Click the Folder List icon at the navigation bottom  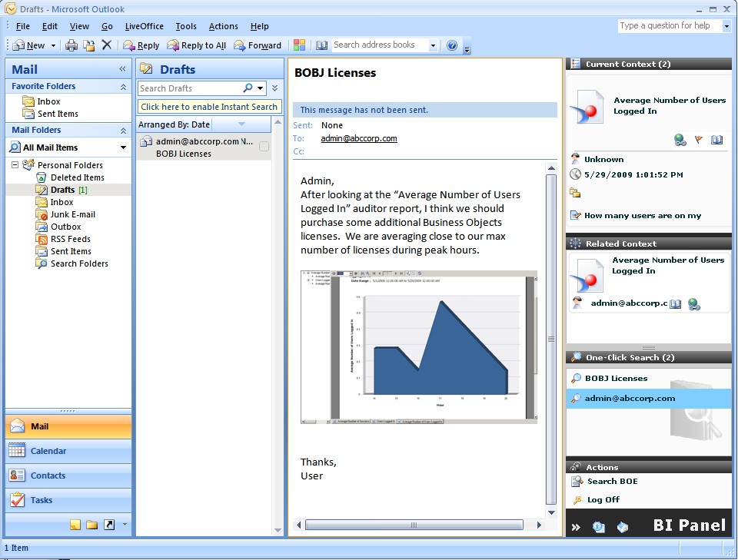(91, 525)
